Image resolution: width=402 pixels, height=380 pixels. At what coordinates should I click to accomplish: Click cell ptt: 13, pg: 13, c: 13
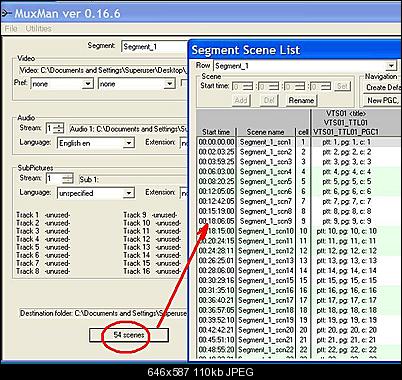tap(346, 261)
